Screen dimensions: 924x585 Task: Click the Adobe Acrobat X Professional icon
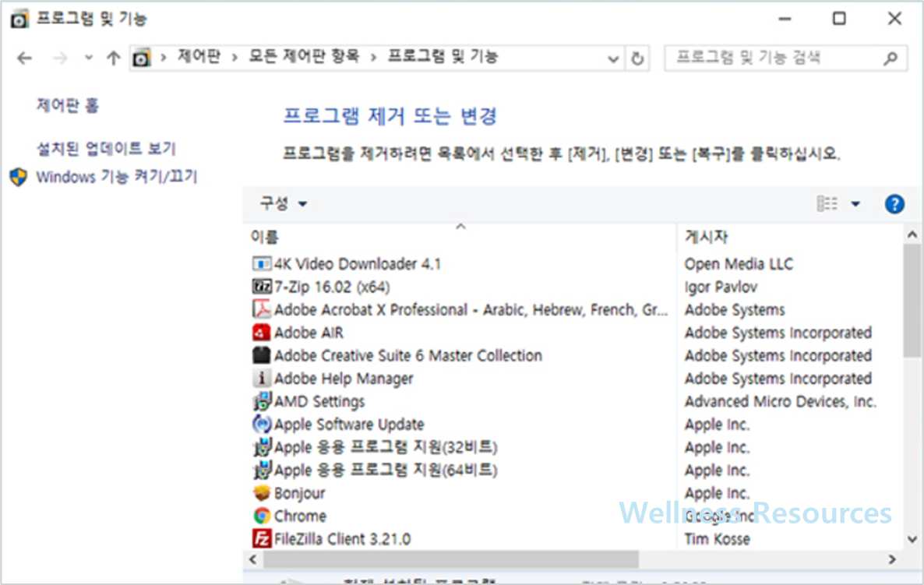point(262,308)
